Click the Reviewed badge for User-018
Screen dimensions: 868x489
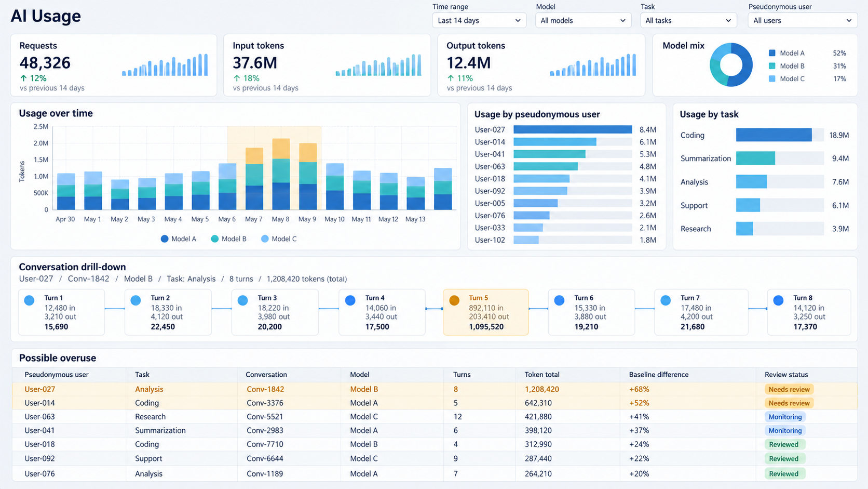[784, 444]
